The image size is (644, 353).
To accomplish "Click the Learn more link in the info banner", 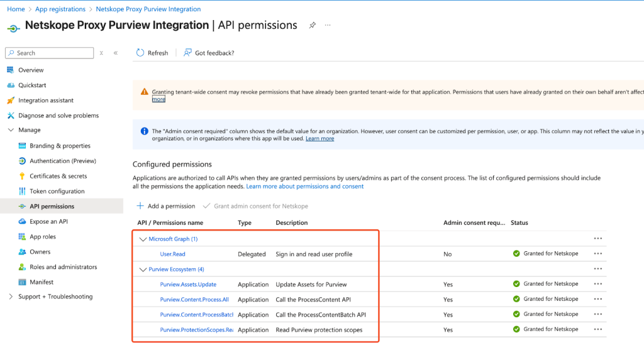I will point(319,139).
